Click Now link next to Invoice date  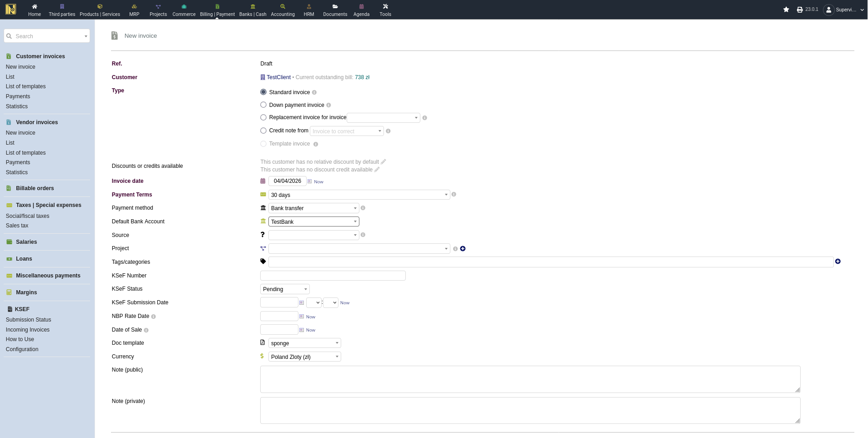[x=318, y=181]
